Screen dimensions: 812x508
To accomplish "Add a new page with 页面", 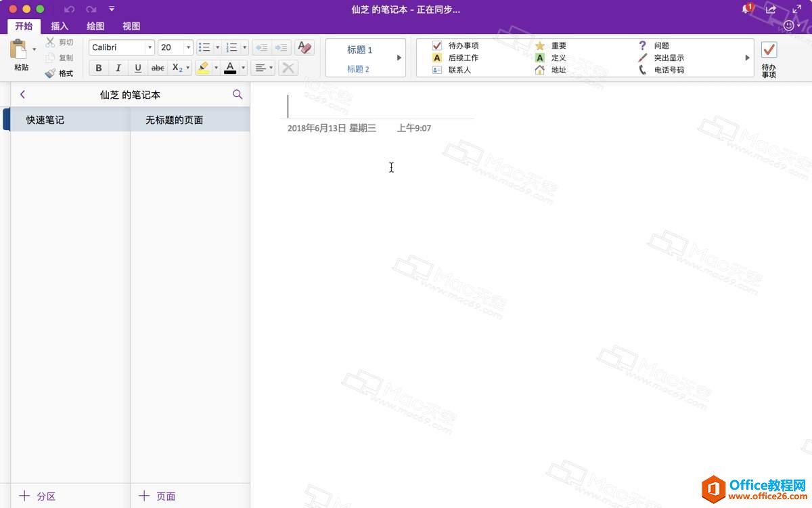I will (x=158, y=496).
